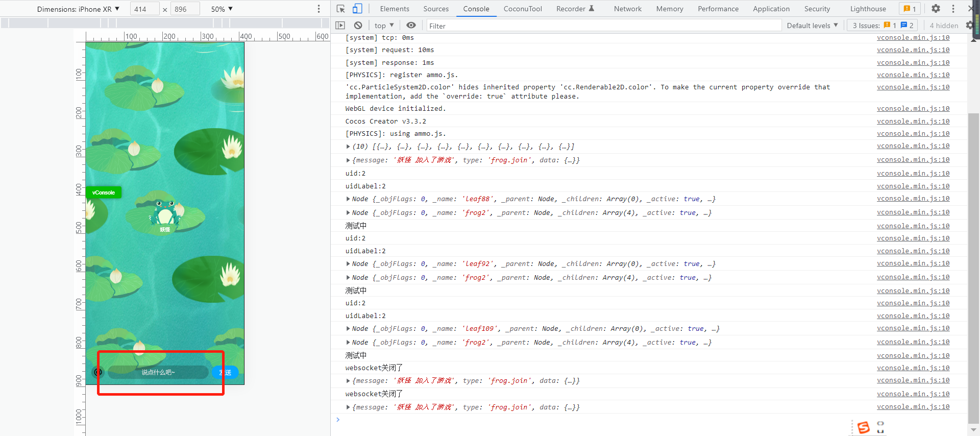Open the Dimensions iPhone XR dropdown
The image size is (980, 436).
click(78, 9)
